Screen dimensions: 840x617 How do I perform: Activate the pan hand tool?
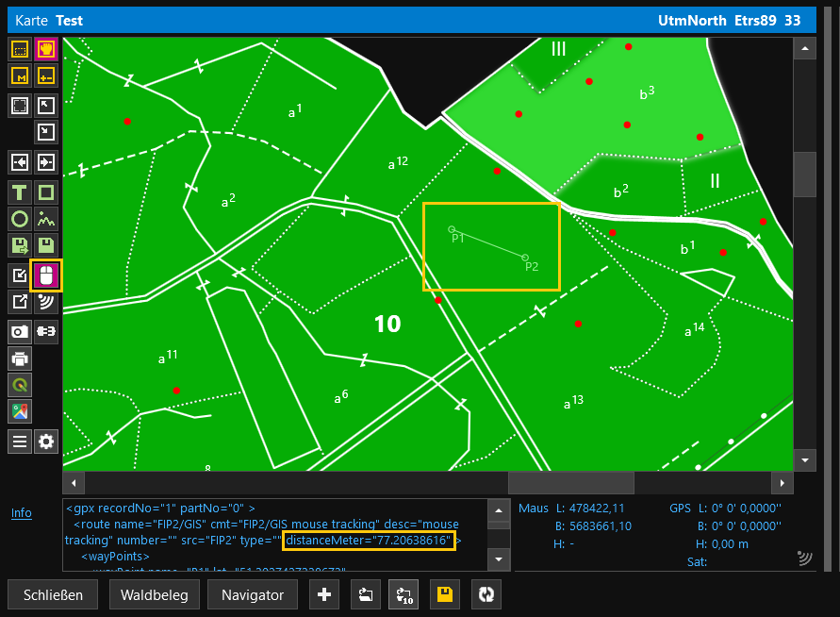(x=46, y=49)
